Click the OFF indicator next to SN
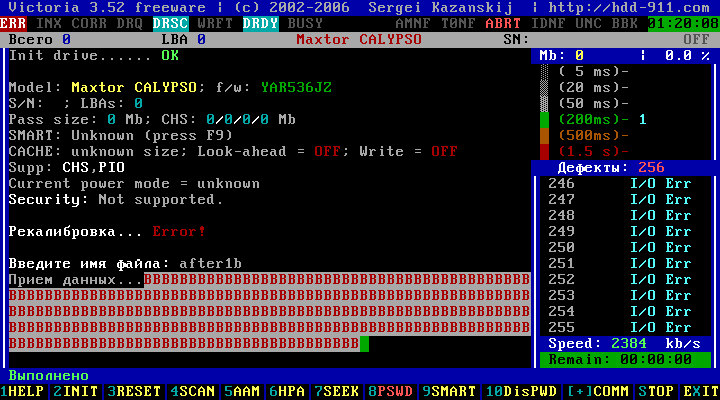The height and width of the screenshot is (400, 720). click(x=697, y=39)
